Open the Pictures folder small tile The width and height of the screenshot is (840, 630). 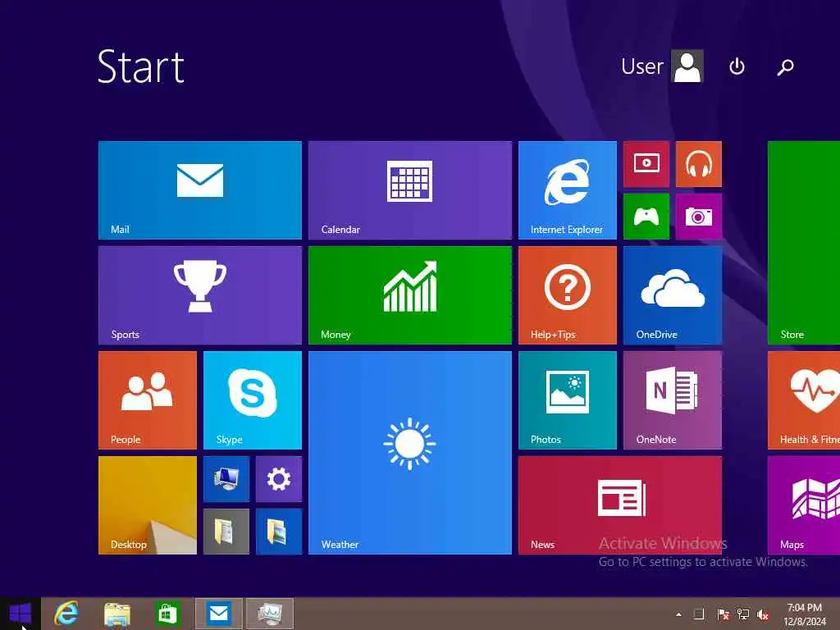[x=279, y=532]
